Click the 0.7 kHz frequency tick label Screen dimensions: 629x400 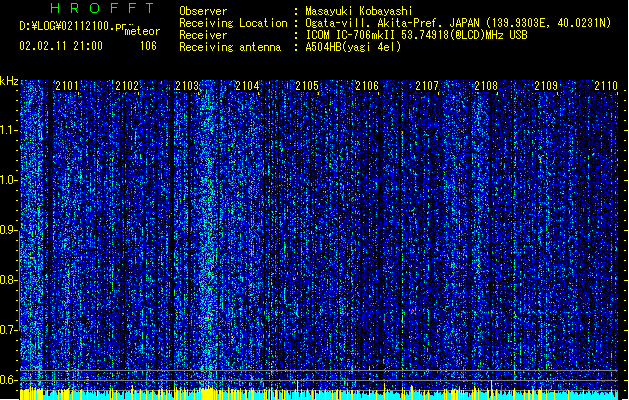point(9,330)
